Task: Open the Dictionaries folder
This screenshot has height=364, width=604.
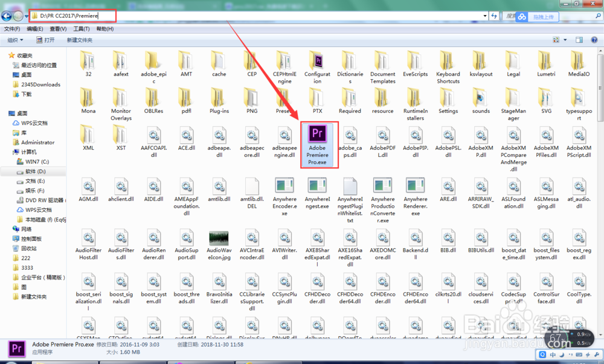Action: click(x=350, y=68)
